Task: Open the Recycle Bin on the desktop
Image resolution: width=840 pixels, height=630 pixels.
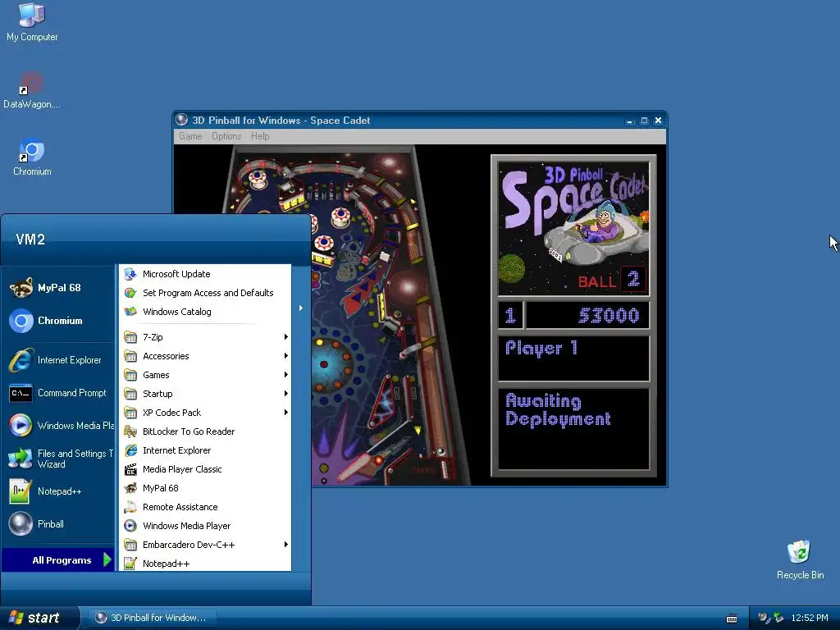Action: tap(800, 559)
